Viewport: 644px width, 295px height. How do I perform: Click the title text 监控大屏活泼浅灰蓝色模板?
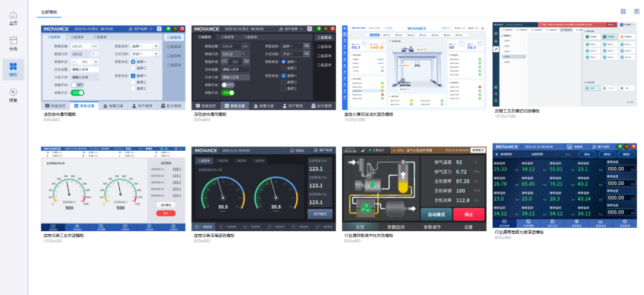coord(369,114)
